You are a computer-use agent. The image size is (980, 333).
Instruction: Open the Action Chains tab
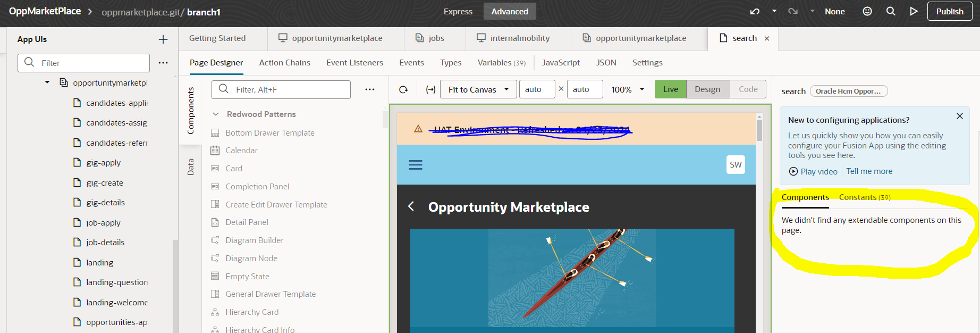point(284,63)
